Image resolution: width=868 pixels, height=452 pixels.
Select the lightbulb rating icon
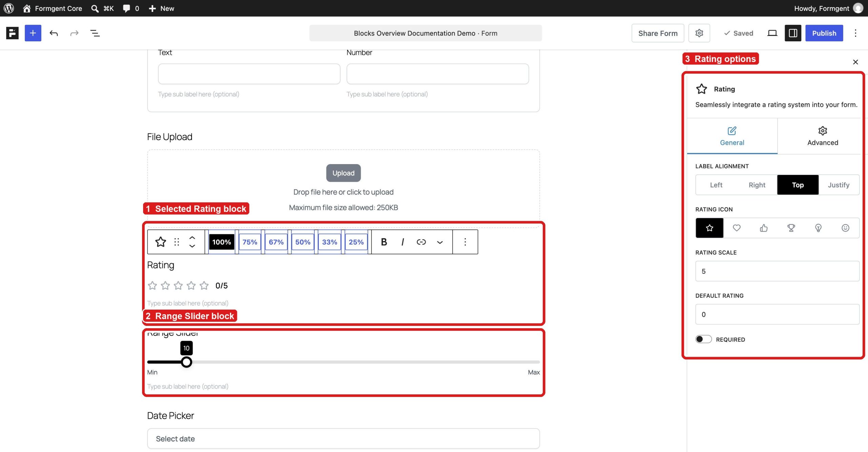(818, 228)
